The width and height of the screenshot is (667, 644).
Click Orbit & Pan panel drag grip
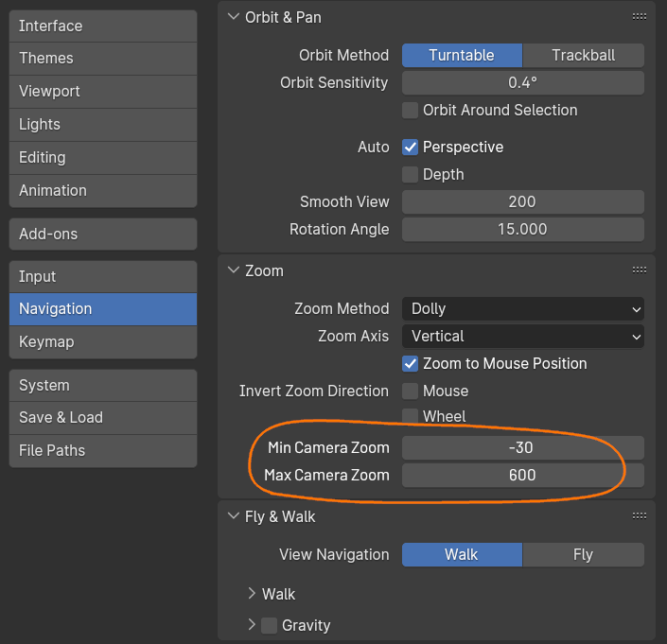point(640,17)
